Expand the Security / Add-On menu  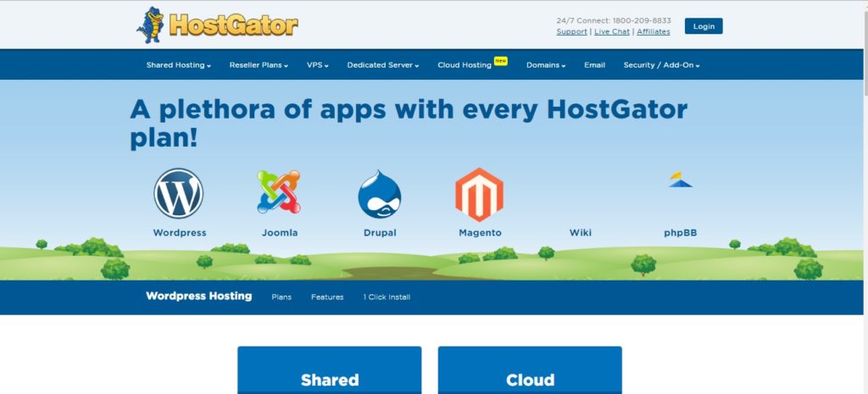click(x=661, y=65)
